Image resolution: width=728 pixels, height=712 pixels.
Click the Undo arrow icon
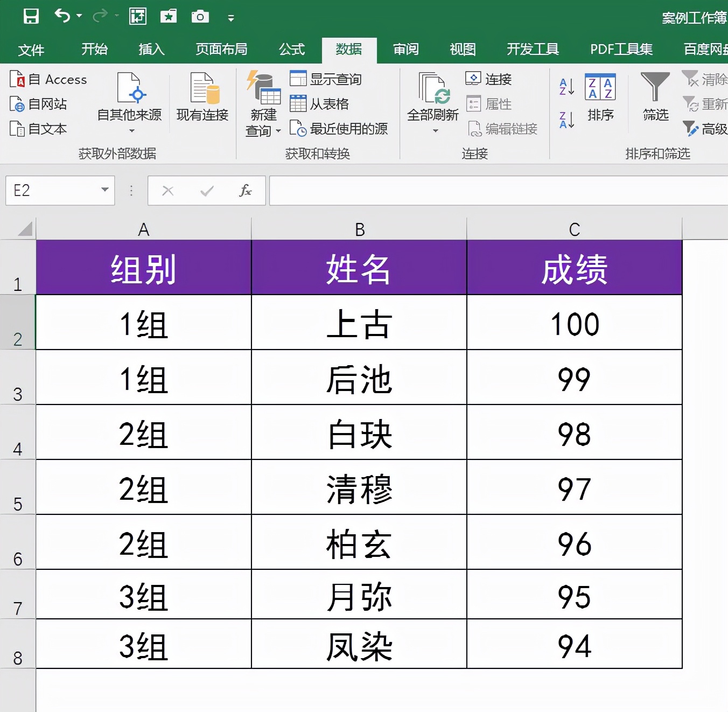(62, 16)
